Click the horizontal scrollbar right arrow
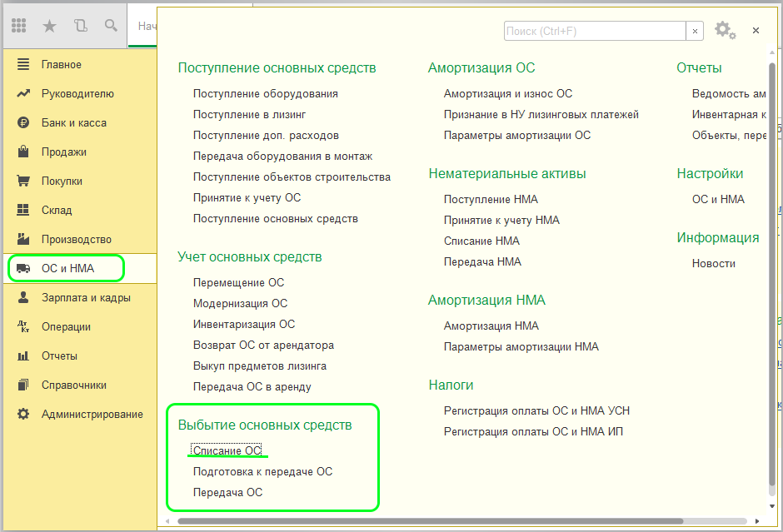This screenshot has height=532, width=783. pyautogui.click(x=757, y=521)
